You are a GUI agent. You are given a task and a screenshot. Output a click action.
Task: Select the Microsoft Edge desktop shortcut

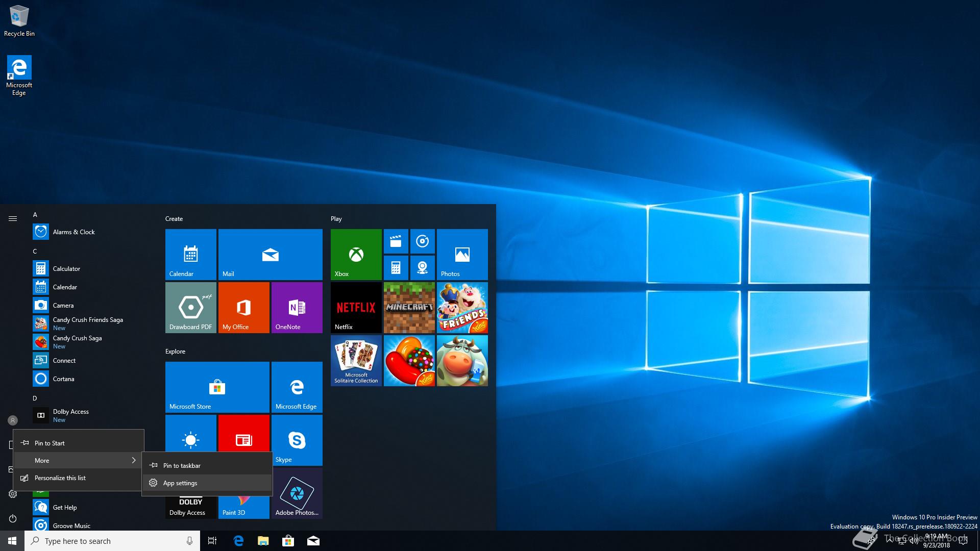tap(19, 76)
